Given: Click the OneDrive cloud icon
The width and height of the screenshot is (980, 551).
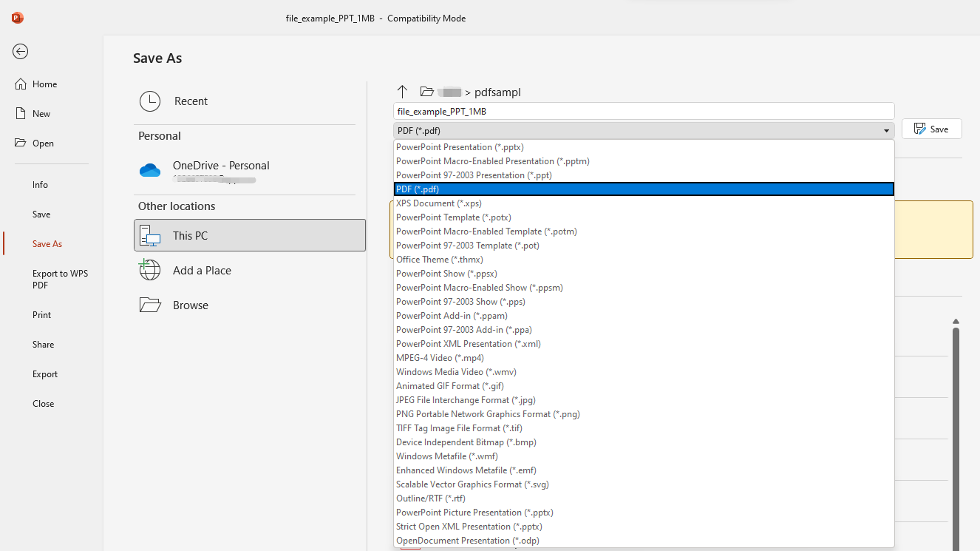Looking at the screenshot, I should [x=150, y=170].
